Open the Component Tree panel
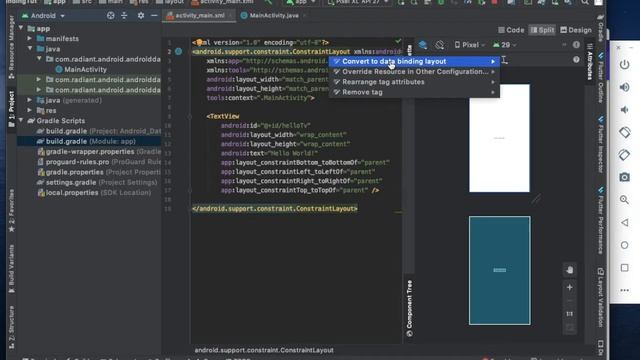The width and height of the screenshot is (640, 360). tap(409, 308)
